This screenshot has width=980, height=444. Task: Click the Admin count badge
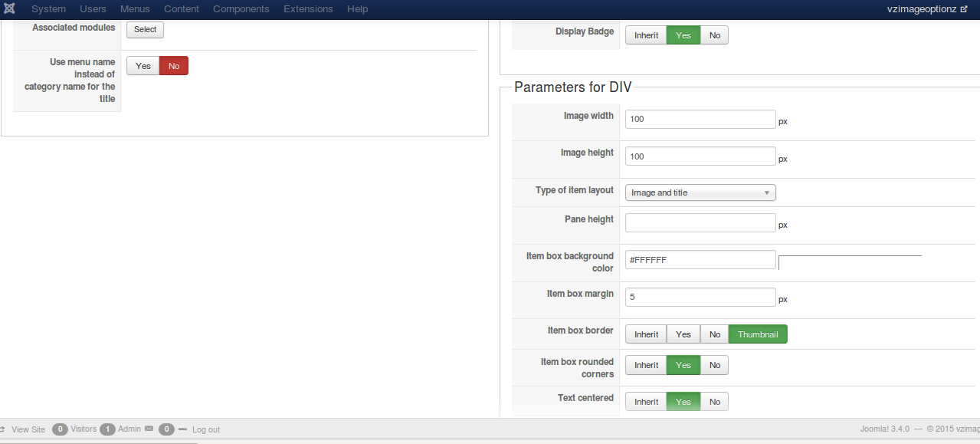pyautogui.click(x=108, y=429)
